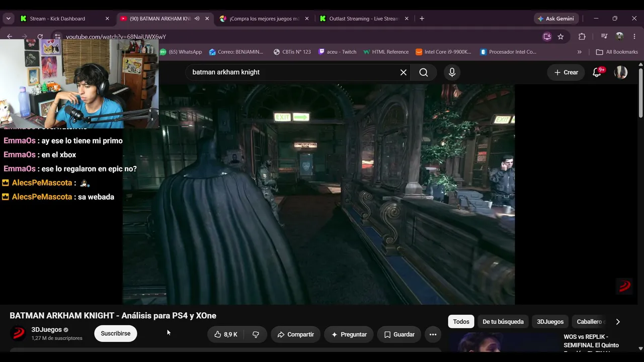Close the Stream - Kick Dashboard tab
Image resolution: width=644 pixels, height=362 pixels.
[x=107, y=19]
